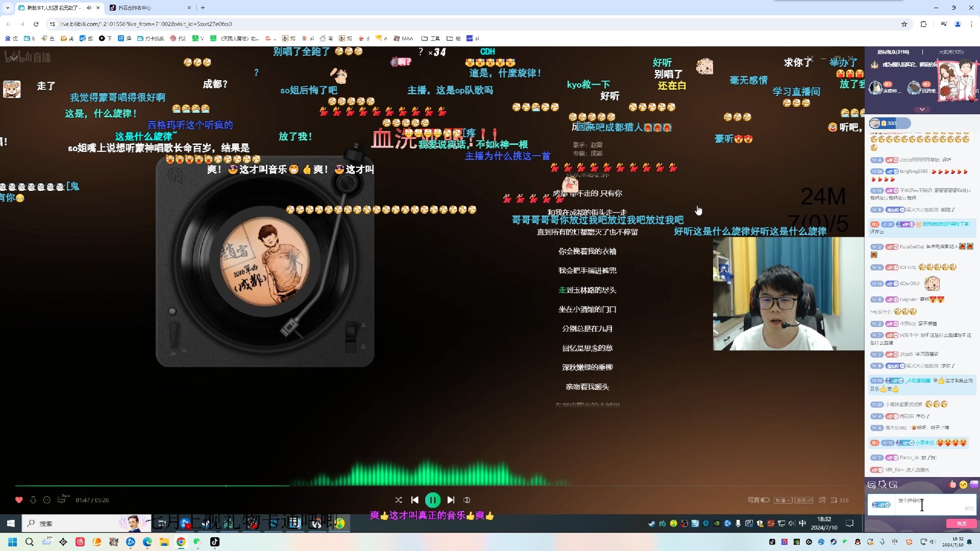Open the 音效 off sound effect setting
This screenshot has width=980, height=551.
tap(804, 500)
